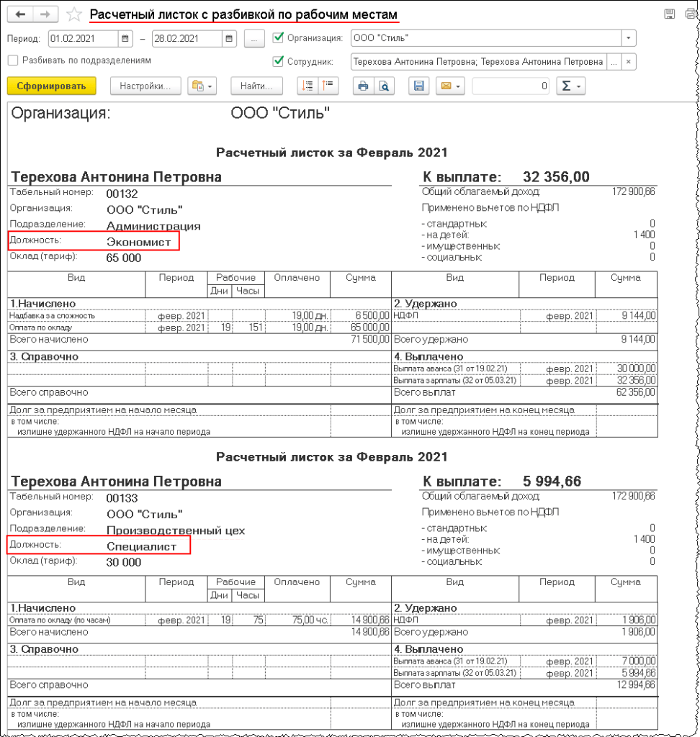Viewport: 700px width, 737px height.
Task: Click НДФЛ amount 1 906,00 in first row
Action: click(638, 620)
